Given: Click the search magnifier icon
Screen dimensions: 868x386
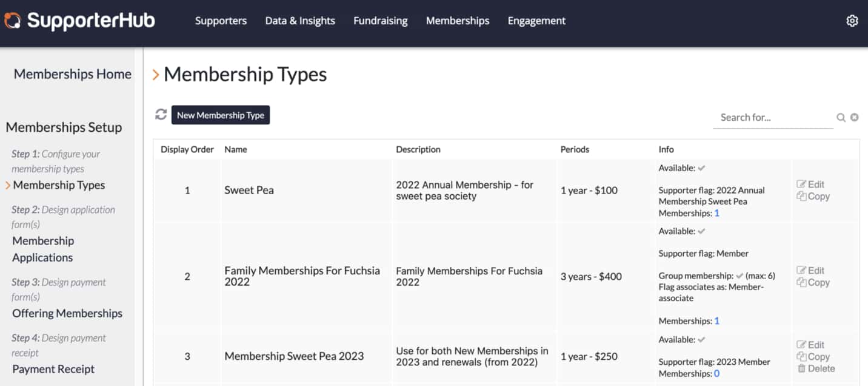Looking at the screenshot, I should [841, 118].
